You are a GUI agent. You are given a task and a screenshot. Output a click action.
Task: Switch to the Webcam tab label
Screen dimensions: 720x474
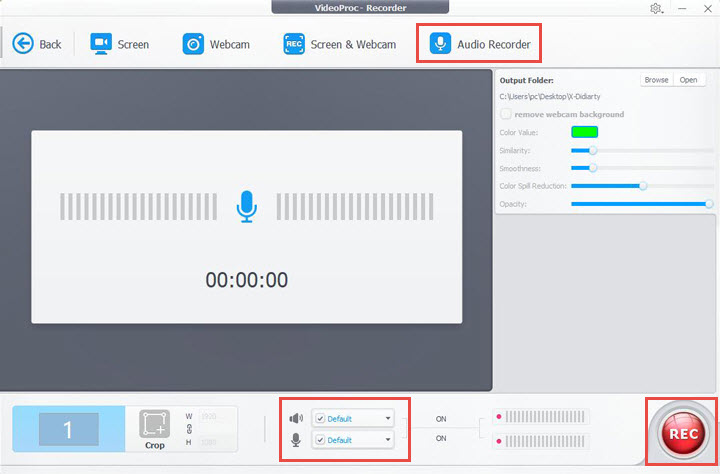pos(230,45)
